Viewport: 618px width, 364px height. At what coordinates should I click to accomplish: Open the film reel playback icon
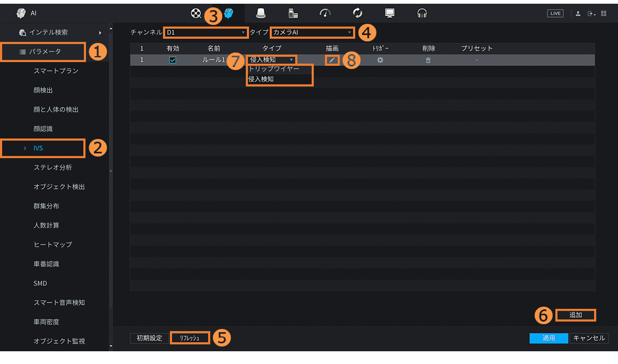point(196,13)
